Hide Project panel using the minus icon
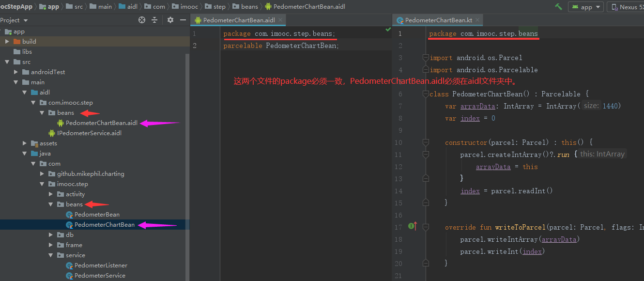The width and height of the screenshot is (644, 281). pos(183,20)
